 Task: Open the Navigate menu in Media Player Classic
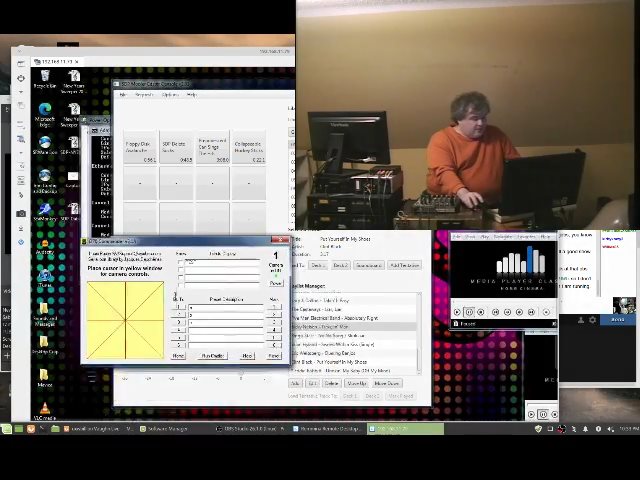click(502, 236)
